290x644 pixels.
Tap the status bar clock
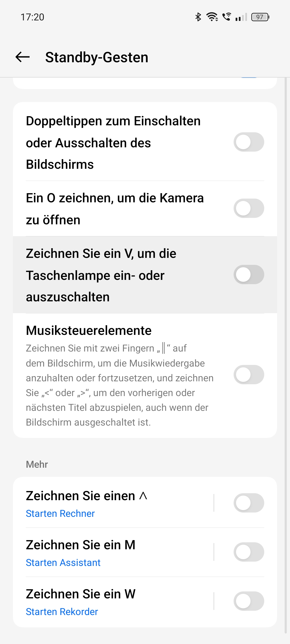coord(32,17)
